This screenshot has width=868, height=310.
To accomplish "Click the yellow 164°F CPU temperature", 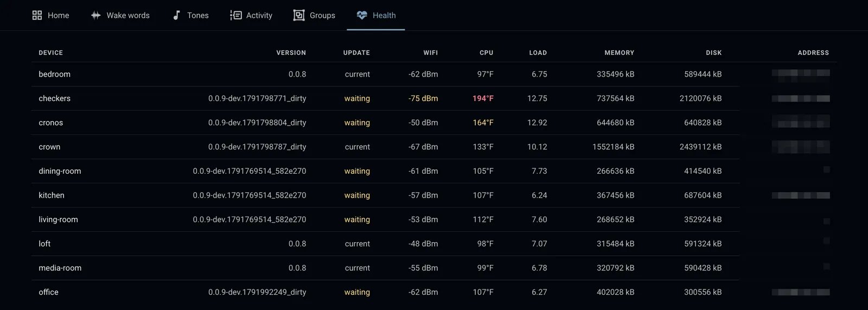I will pyautogui.click(x=483, y=123).
